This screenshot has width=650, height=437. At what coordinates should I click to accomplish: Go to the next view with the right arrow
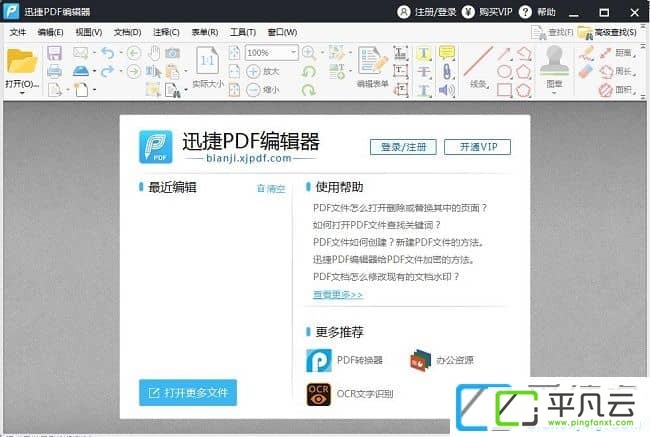pos(133,71)
